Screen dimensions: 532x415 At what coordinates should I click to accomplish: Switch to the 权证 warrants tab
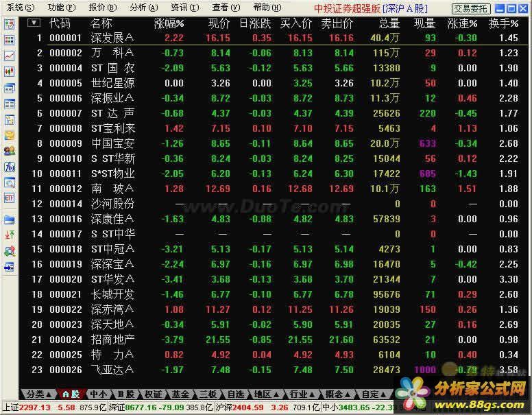[153, 394]
